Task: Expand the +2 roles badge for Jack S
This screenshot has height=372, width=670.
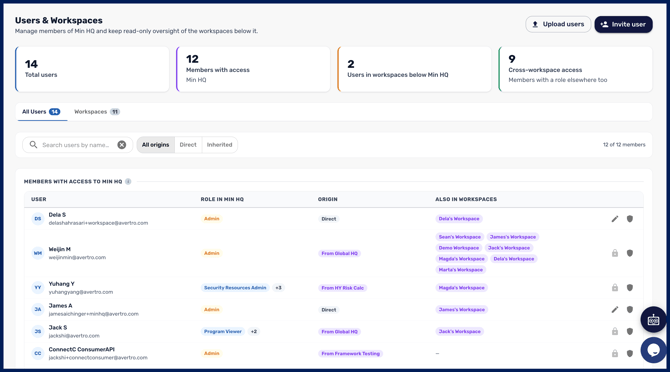Action: pos(254,331)
